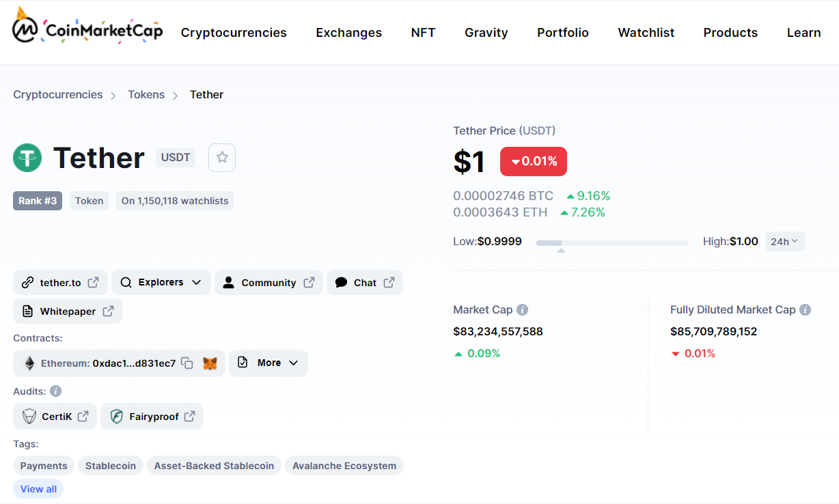839x504 pixels.
Task: Go to Gravity in top navigation
Action: pos(486,33)
